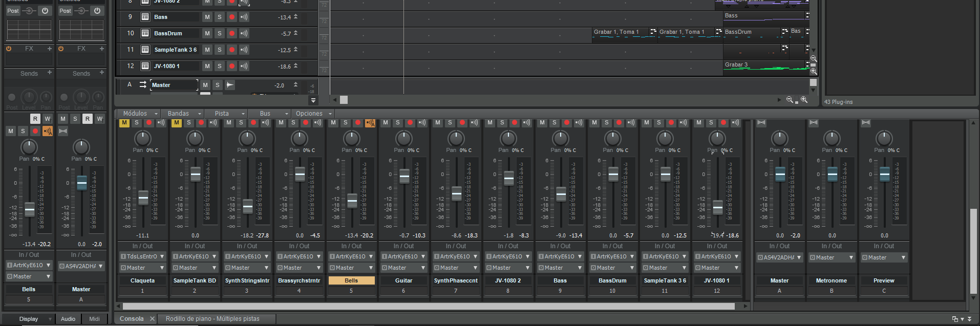Viewport: 980px width, 326px height.
Task: Solo the Guitar strip in console
Action: click(398, 123)
